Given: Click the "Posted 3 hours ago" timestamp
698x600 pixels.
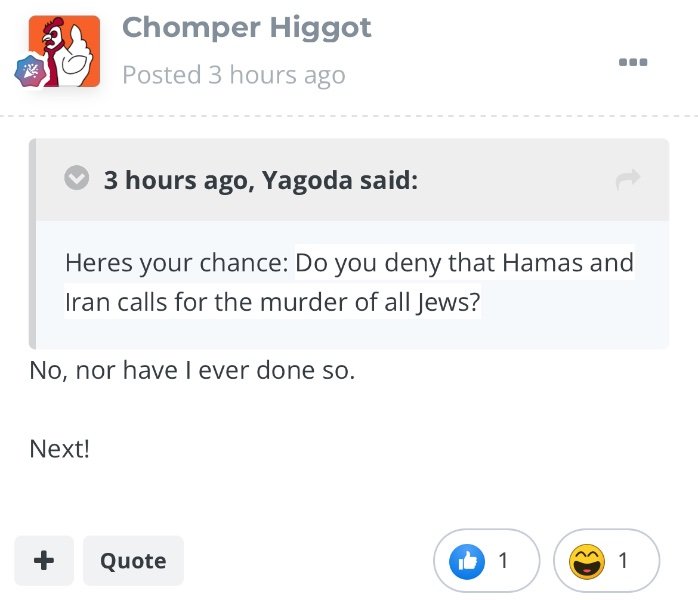Looking at the screenshot, I should (x=233, y=75).
